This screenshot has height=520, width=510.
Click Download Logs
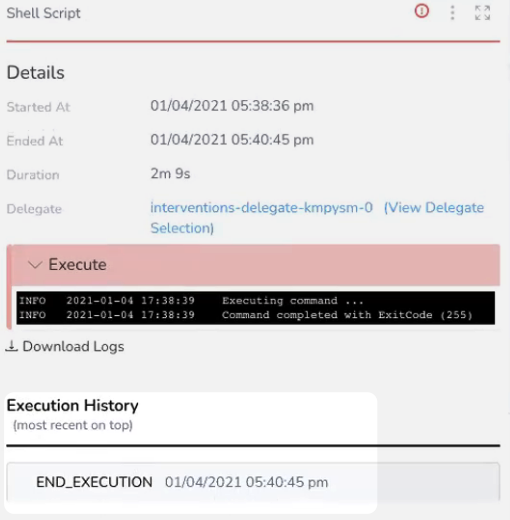click(73, 346)
